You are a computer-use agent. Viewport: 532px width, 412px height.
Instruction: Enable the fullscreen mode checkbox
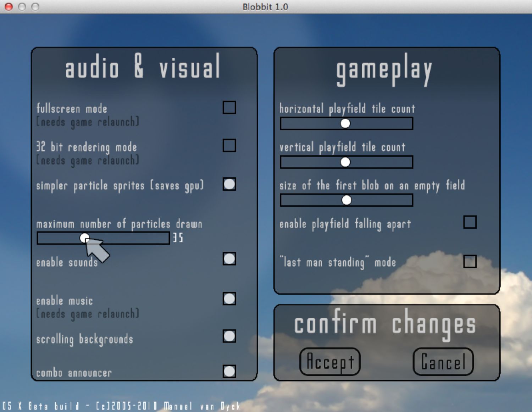pyautogui.click(x=229, y=107)
